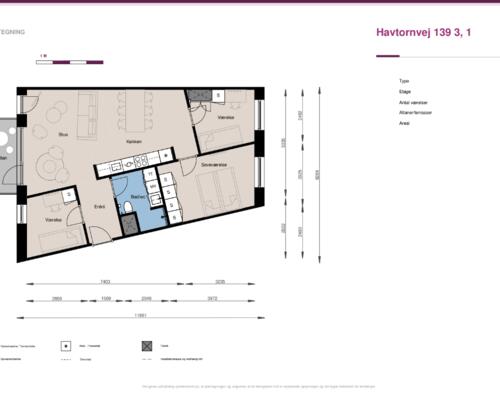
Task: Click the scale bar above the floor plan
Action: [x=70, y=62]
